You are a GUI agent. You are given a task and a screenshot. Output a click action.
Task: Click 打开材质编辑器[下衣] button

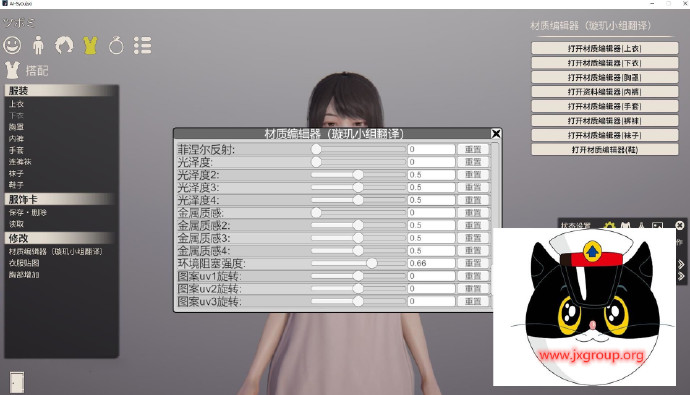click(x=605, y=63)
